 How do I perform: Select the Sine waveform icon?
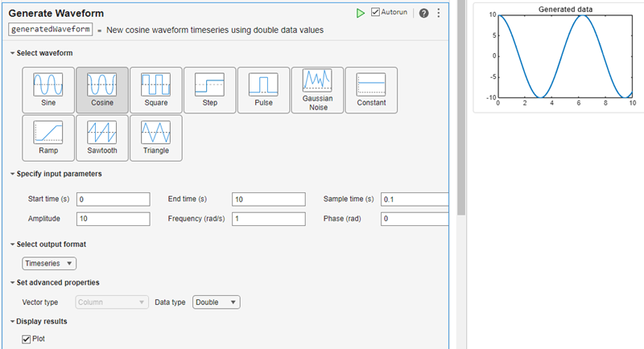point(48,89)
